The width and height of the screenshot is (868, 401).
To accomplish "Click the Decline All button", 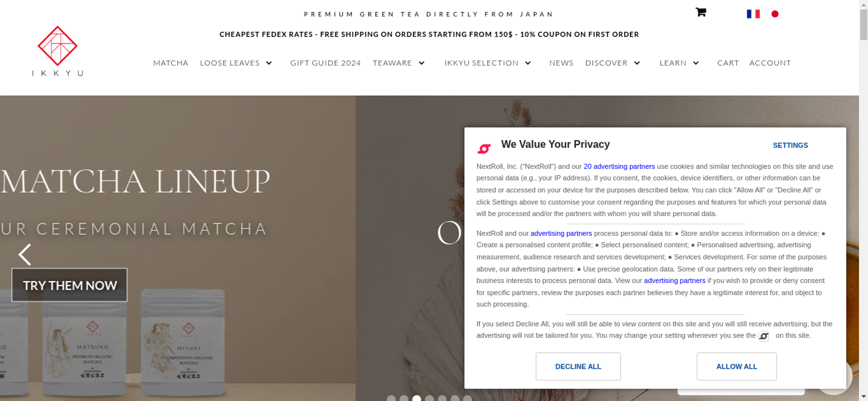I will 578,367.
